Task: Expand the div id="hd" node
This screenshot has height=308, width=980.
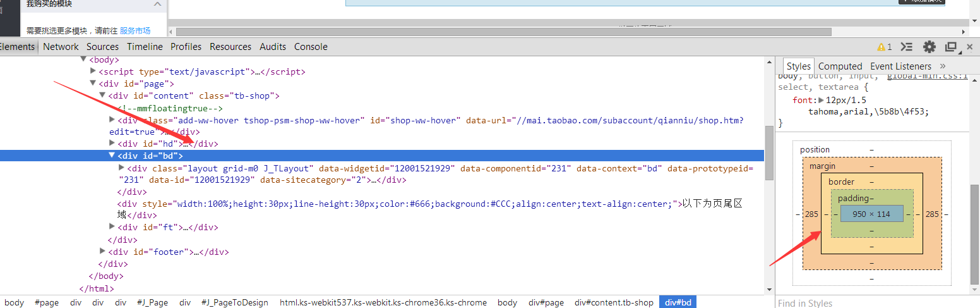Action: tap(112, 144)
